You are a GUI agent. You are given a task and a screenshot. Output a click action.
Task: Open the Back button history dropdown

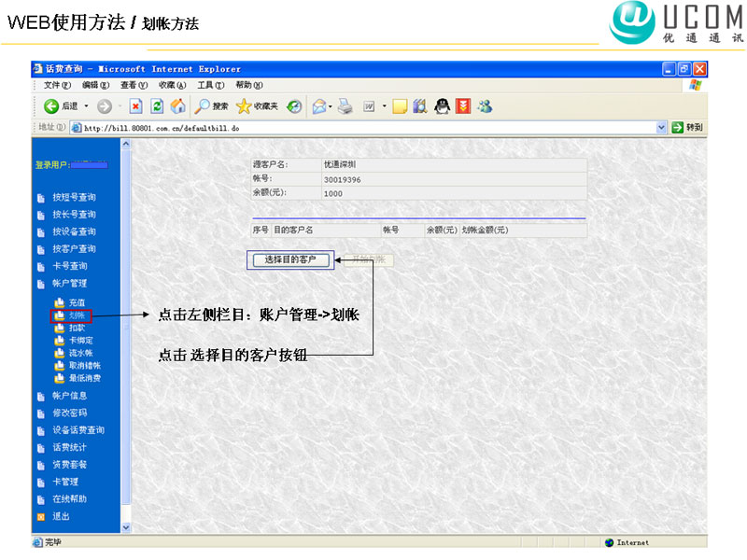86,106
